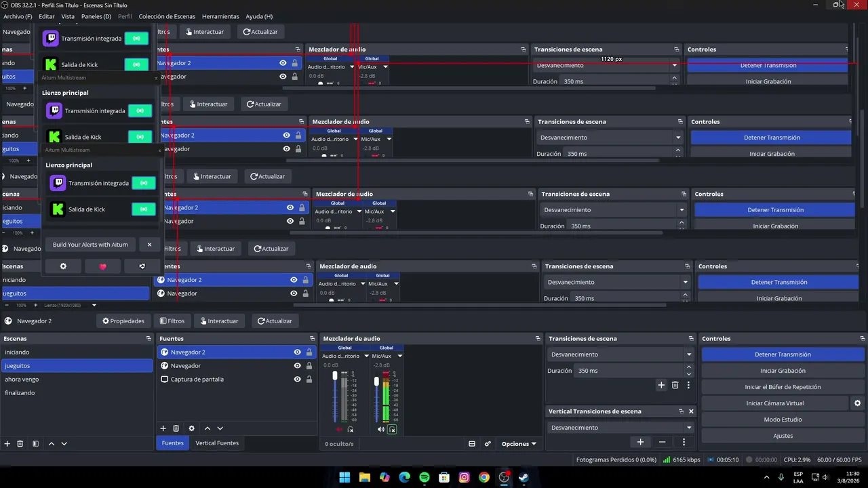The image size is (868, 488).
Task: Open Google Chrome from the taskbar
Action: pyautogui.click(x=484, y=477)
